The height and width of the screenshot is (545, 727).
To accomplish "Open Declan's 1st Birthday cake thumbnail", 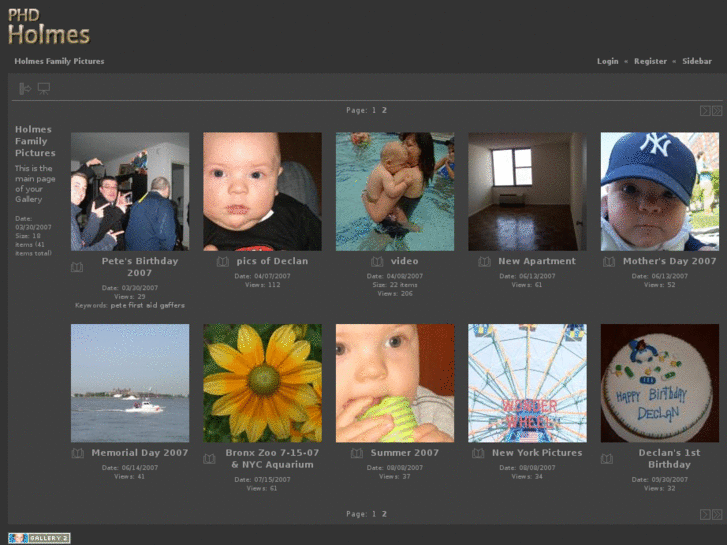I will coord(660,383).
